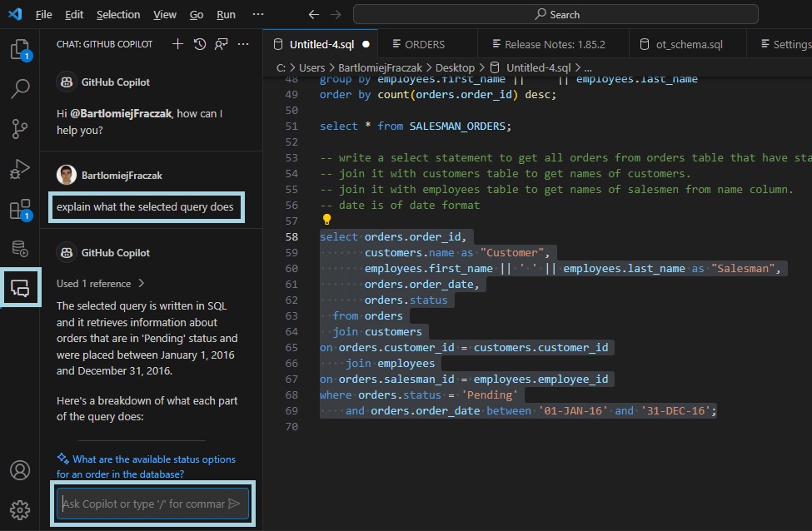Click the lightbulb code action icon
812x531 pixels.
326,220
